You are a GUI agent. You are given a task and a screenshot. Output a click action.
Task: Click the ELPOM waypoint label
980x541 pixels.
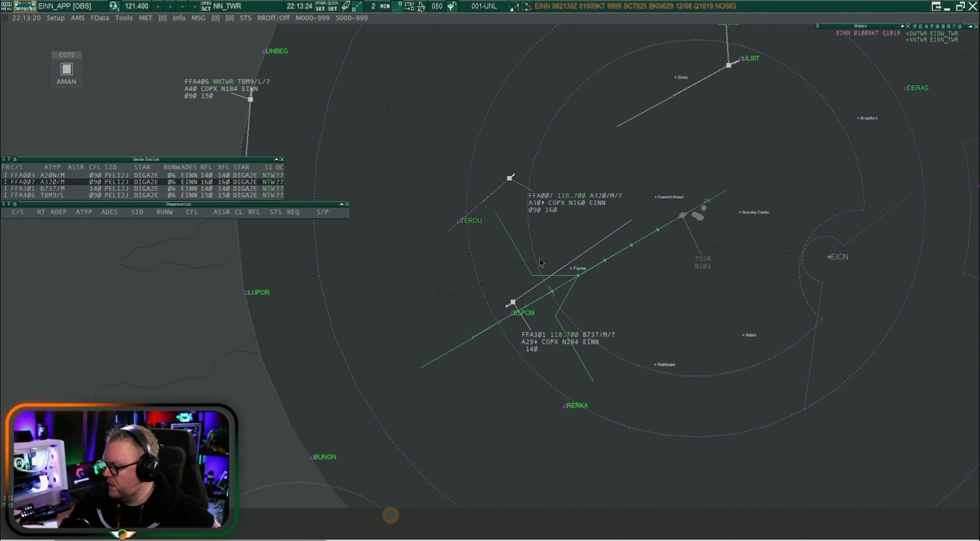(524, 312)
